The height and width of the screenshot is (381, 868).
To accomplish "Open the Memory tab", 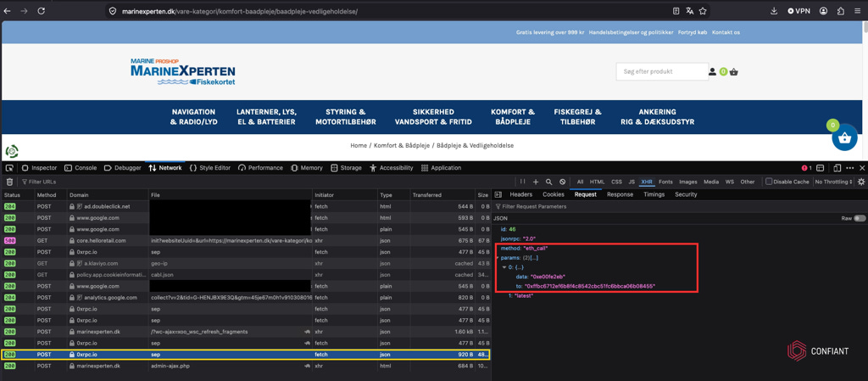I will tap(307, 168).
